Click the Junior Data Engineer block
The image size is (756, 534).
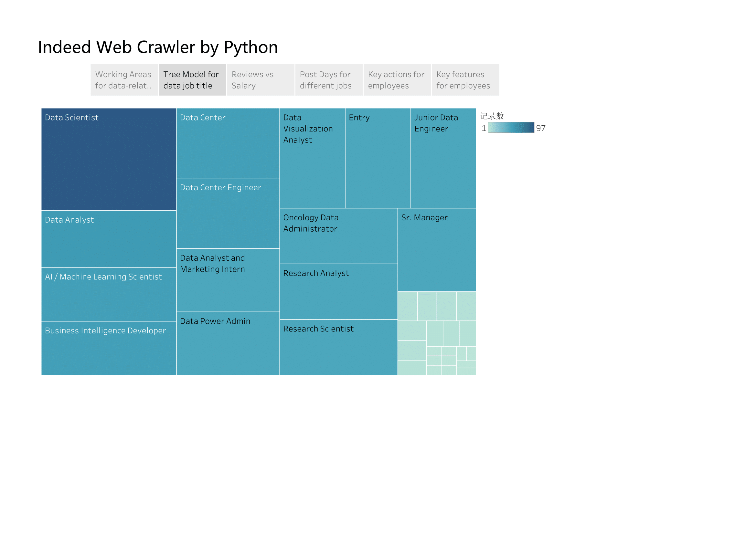coord(443,158)
